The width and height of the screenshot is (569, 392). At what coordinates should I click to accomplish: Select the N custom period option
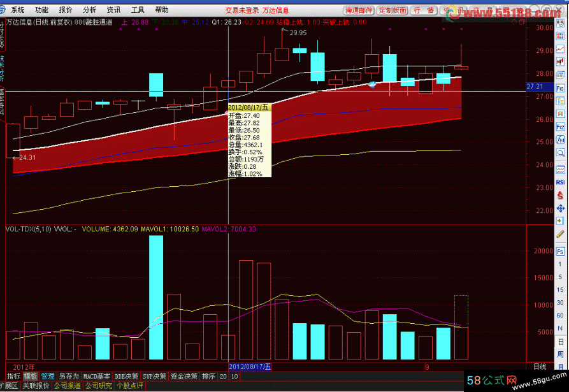click(x=560, y=328)
